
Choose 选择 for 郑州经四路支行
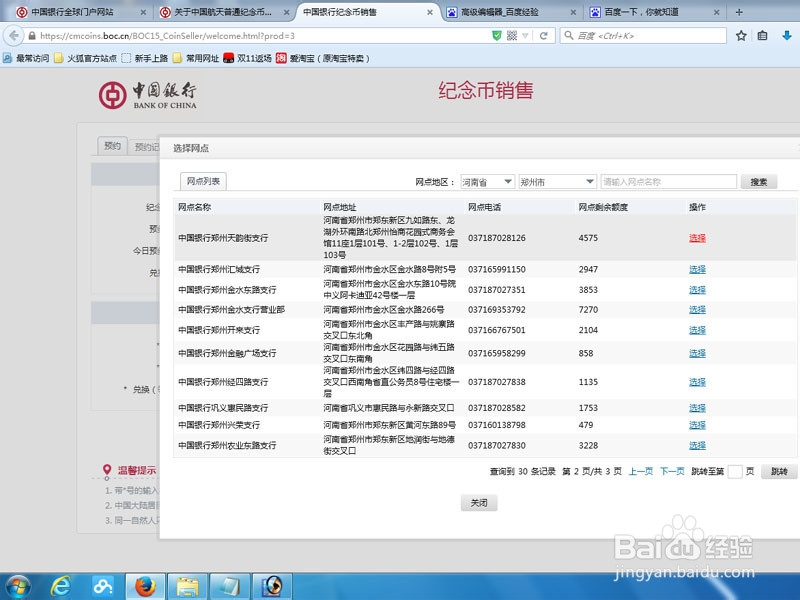click(x=697, y=382)
